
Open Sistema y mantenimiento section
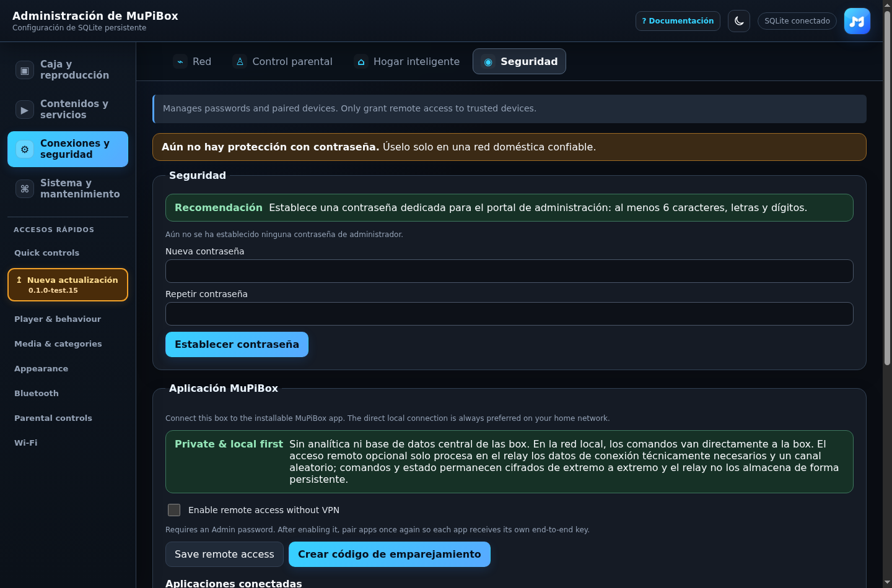[x=68, y=189]
